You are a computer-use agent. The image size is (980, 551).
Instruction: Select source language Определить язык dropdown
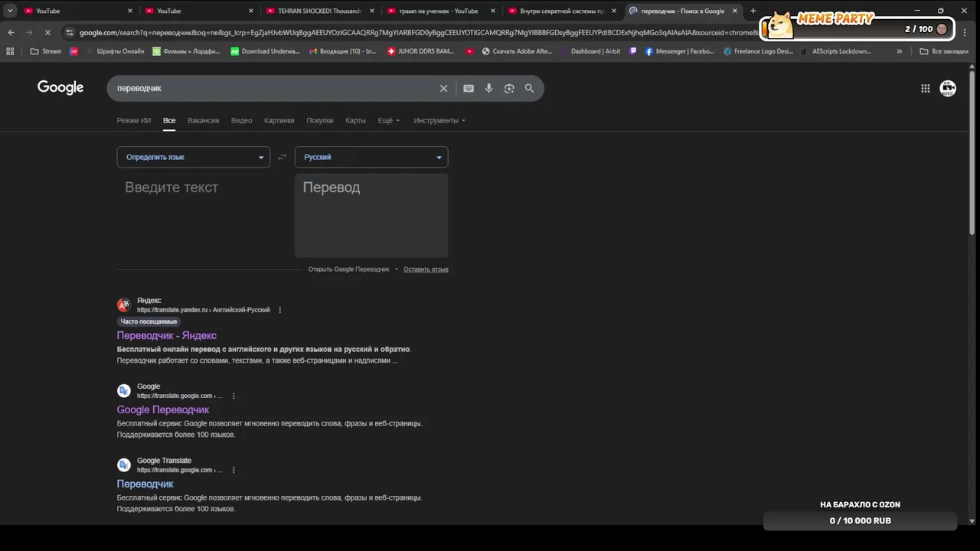[194, 157]
